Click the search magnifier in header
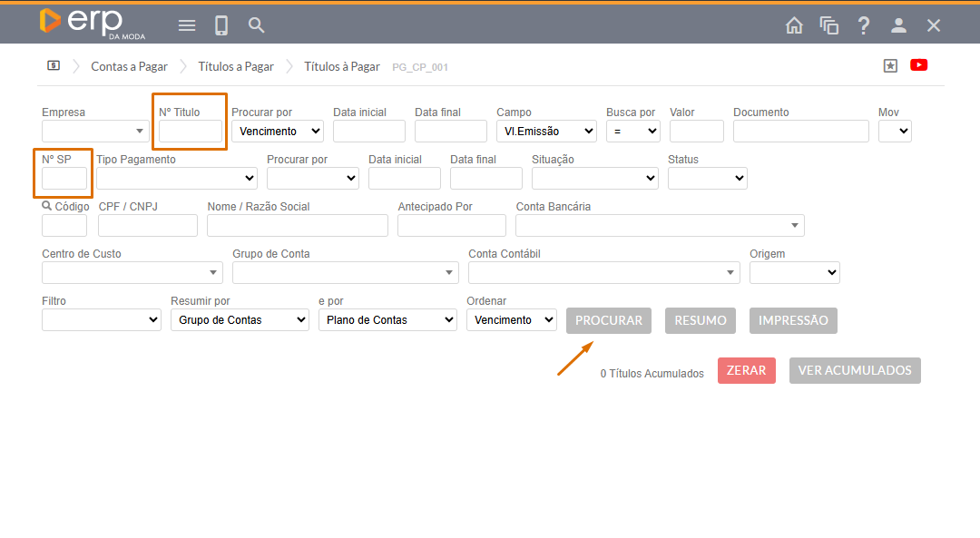This screenshot has width=980, height=538. coord(257,25)
